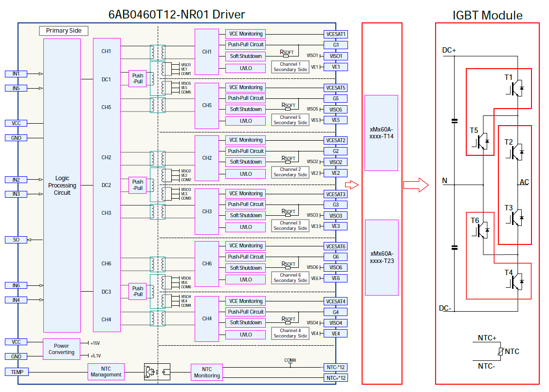
Task: Click the VCESAT1 output terminal
Action: [x=336, y=35]
